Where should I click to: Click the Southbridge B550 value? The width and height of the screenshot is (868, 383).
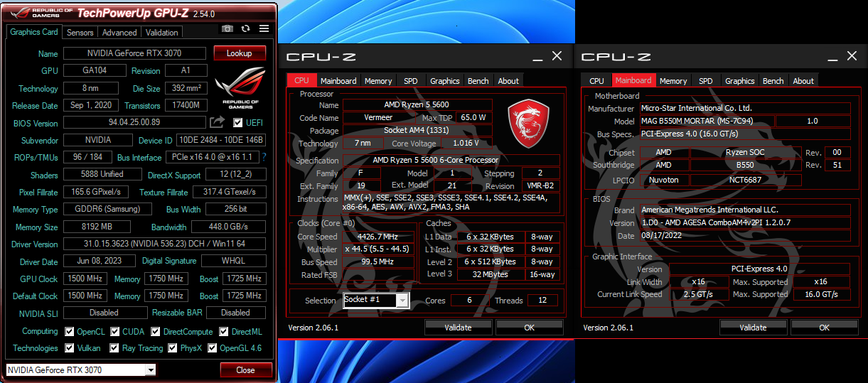[746, 165]
